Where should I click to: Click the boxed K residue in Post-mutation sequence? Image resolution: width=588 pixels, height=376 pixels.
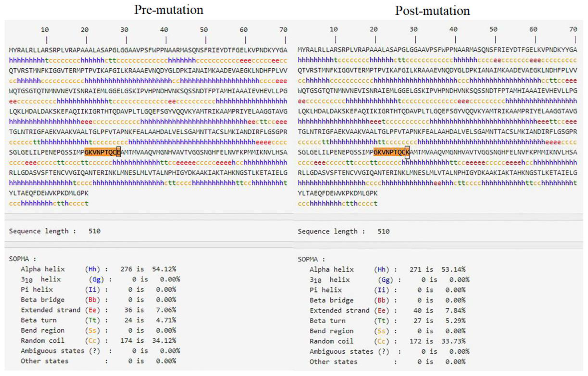[407, 152]
